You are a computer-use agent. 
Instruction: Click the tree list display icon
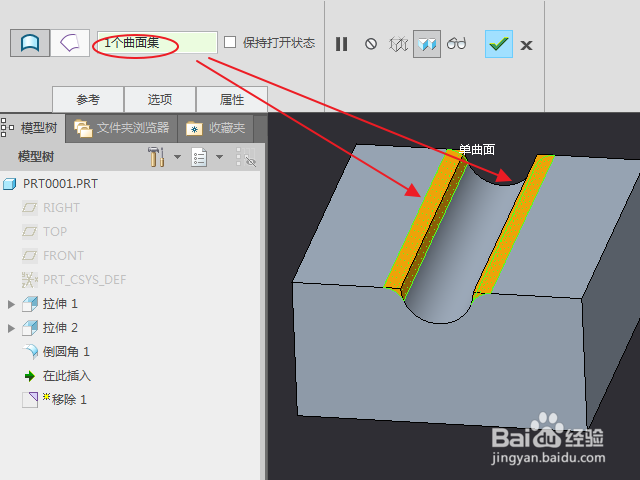tap(199, 157)
